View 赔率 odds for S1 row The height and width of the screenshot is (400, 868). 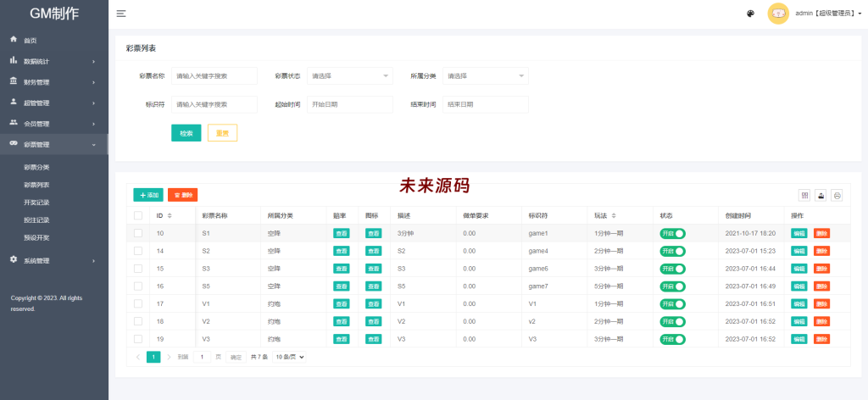point(342,233)
